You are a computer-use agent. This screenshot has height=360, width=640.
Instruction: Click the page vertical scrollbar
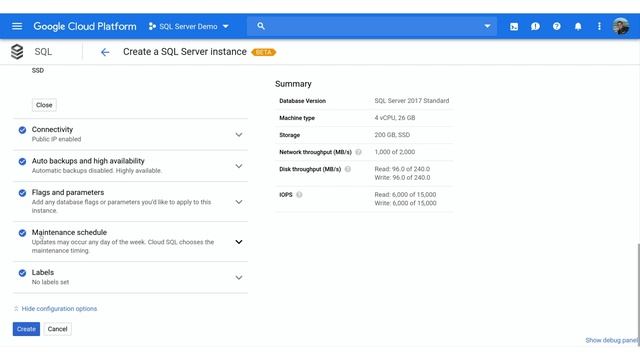point(638,294)
